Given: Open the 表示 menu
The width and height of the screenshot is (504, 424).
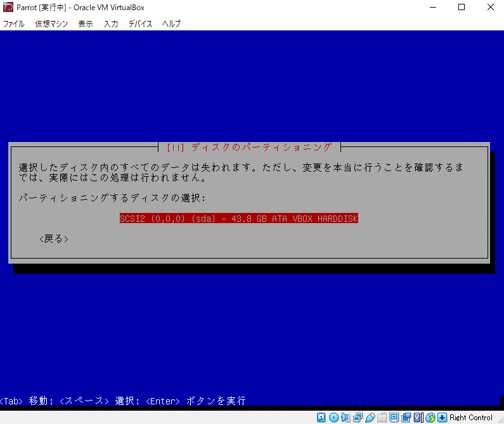Looking at the screenshot, I should pos(86,24).
